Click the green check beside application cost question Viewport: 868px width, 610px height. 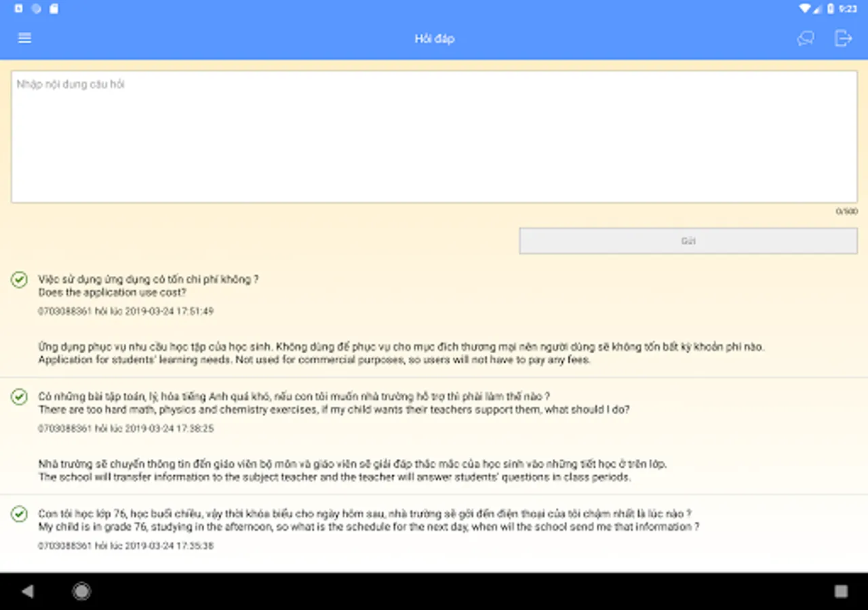coord(19,279)
